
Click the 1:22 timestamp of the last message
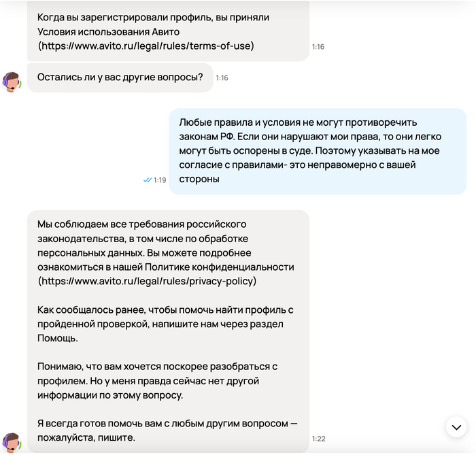click(319, 439)
